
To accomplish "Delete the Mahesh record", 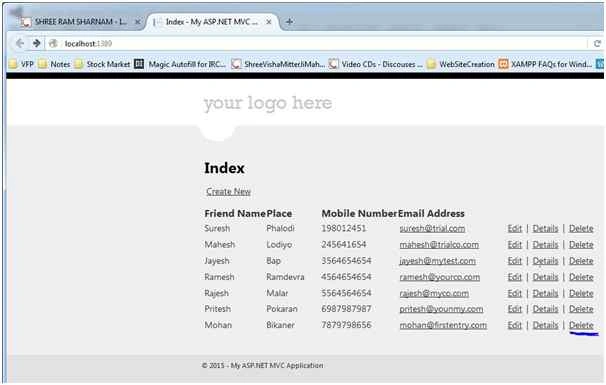I will point(581,245).
